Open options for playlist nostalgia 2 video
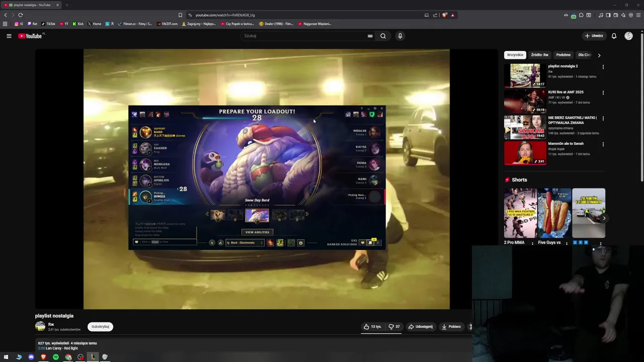 [603, 67]
